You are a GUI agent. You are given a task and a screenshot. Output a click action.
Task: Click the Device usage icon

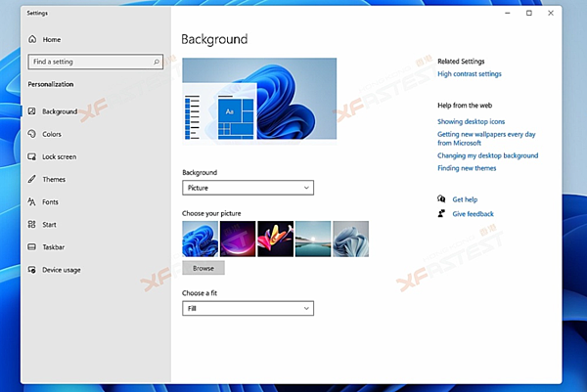32,270
